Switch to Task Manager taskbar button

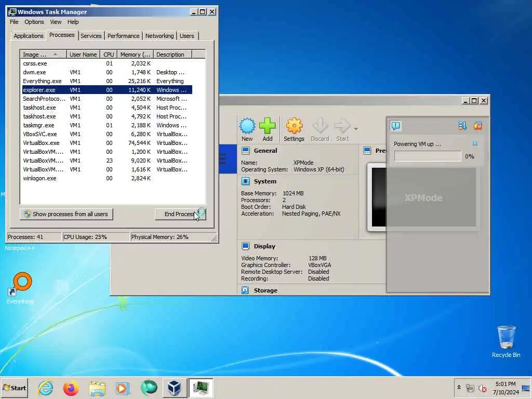pos(201,388)
